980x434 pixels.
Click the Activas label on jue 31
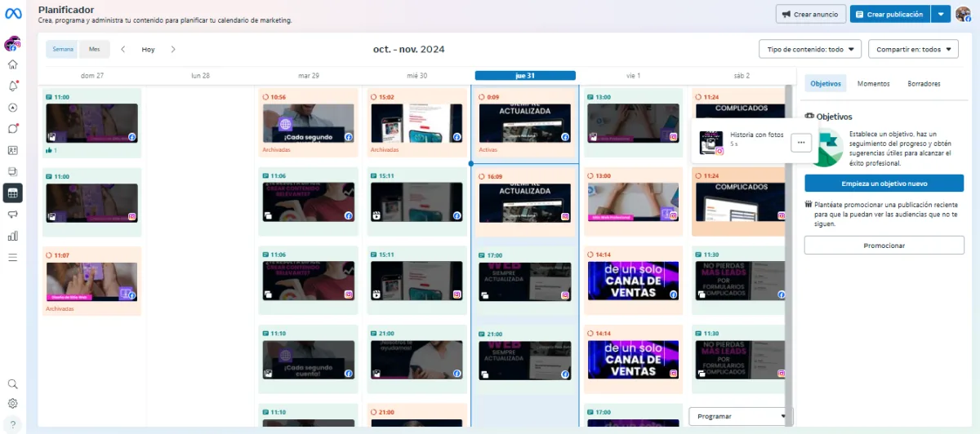coord(489,150)
